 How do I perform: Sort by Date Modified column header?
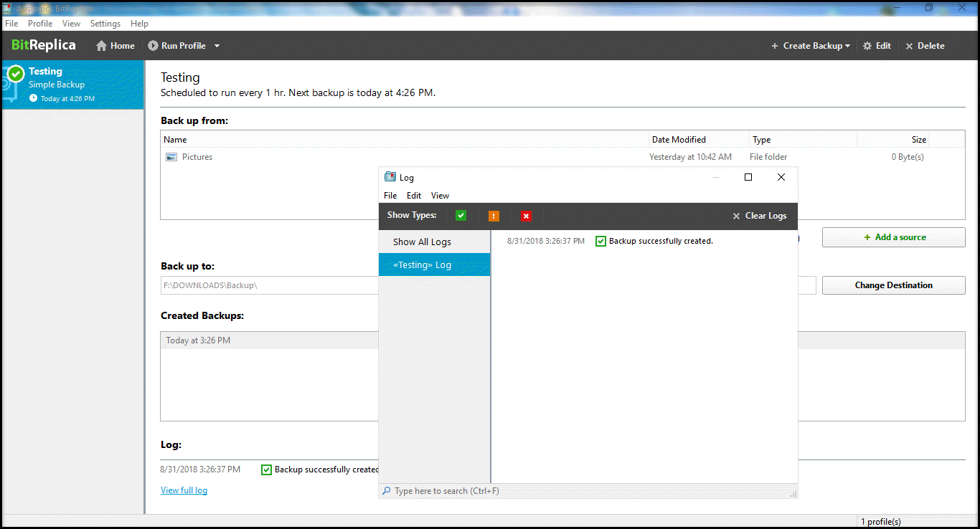(699, 140)
